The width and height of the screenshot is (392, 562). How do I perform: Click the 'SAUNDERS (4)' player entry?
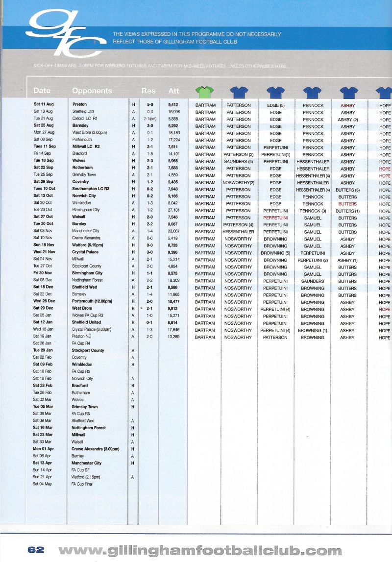point(239,162)
